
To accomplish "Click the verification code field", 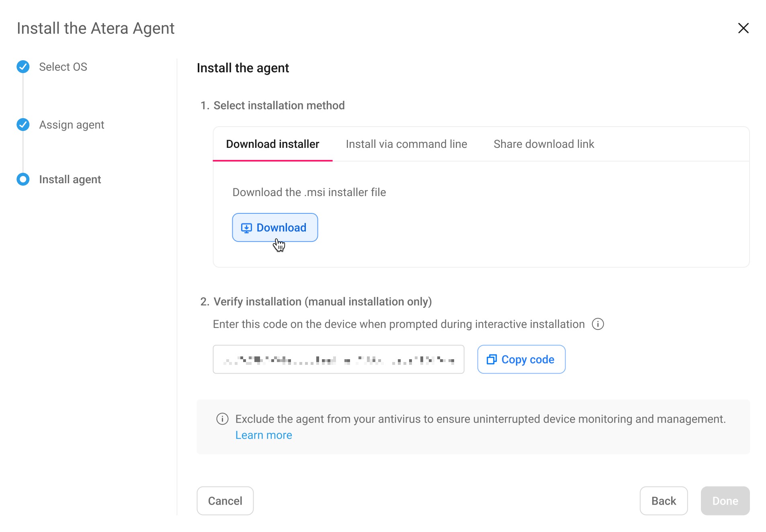I will (x=338, y=359).
